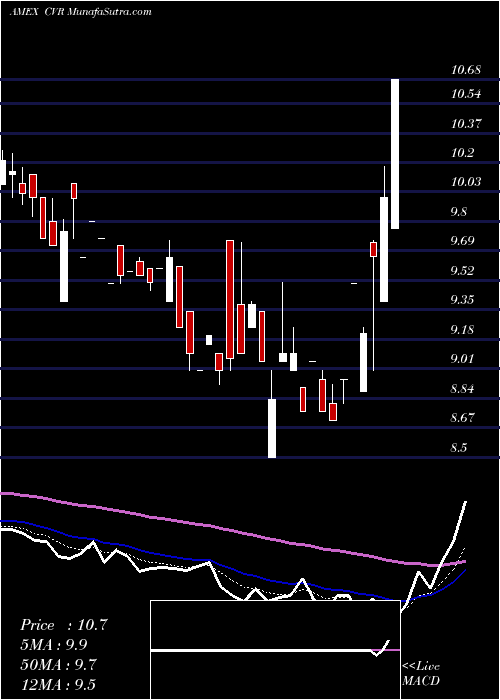Screen dimensions: 500x700
Task: Click inside the MACD inset box
Action: 275,650
